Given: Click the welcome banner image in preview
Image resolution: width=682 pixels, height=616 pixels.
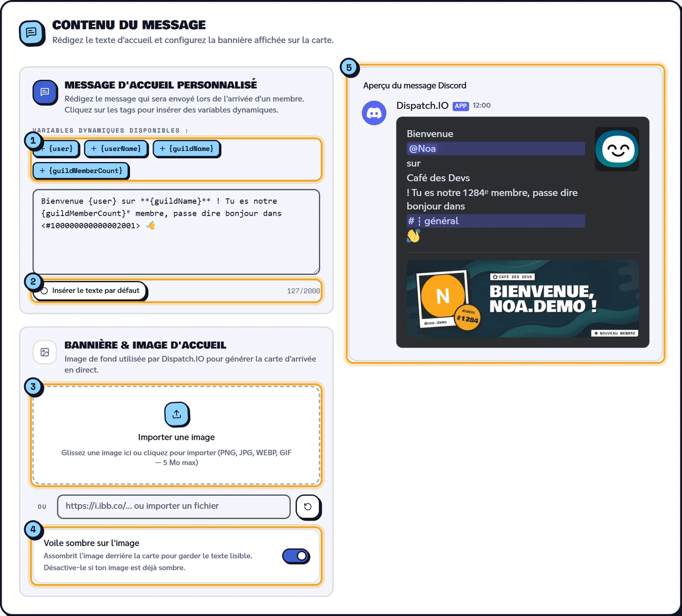Looking at the screenshot, I should click(523, 299).
